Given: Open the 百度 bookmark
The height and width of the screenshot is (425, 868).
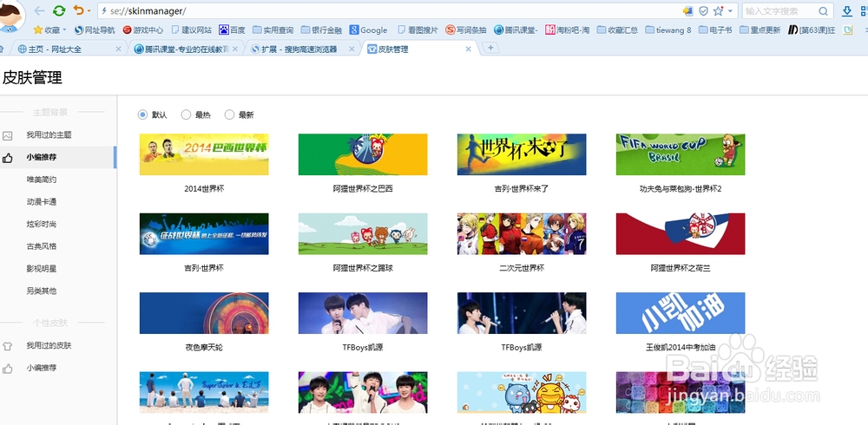Looking at the screenshot, I should click(x=232, y=29).
